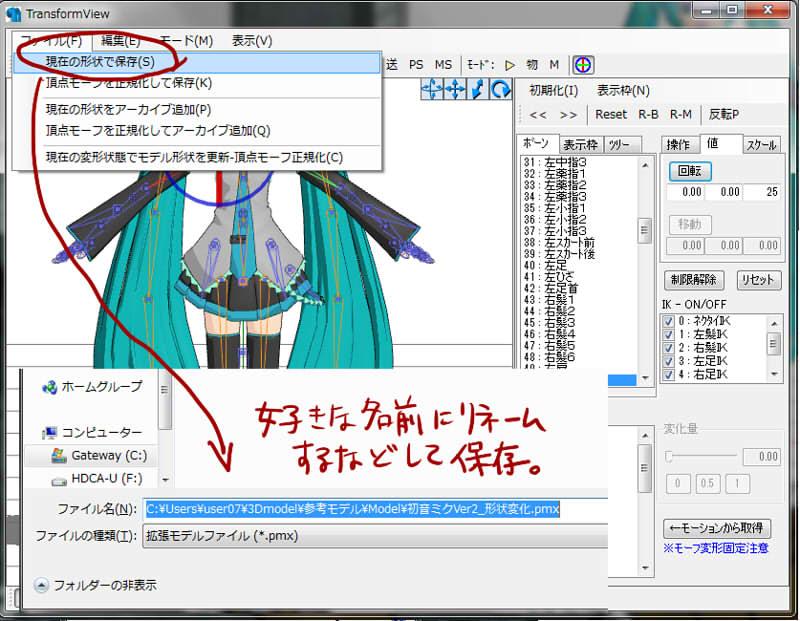Open the 初期化(I) panel menu

point(554,90)
